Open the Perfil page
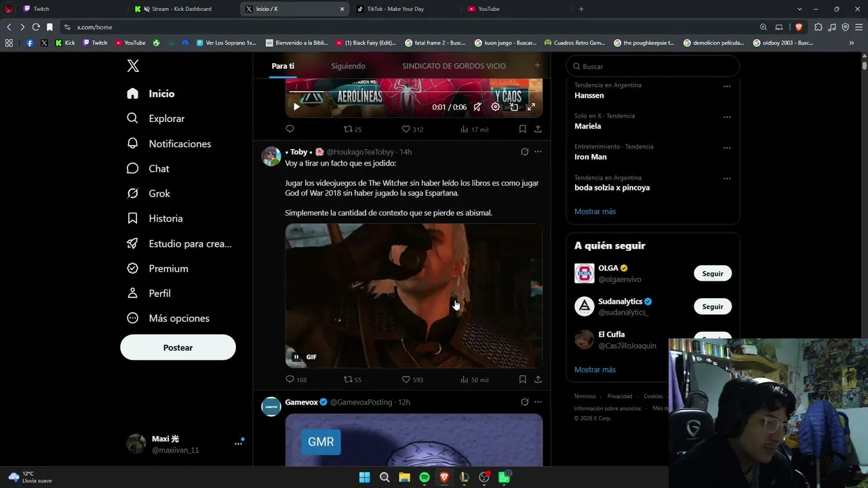868x488 pixels. pyautogui.click(x=149, y=293)
